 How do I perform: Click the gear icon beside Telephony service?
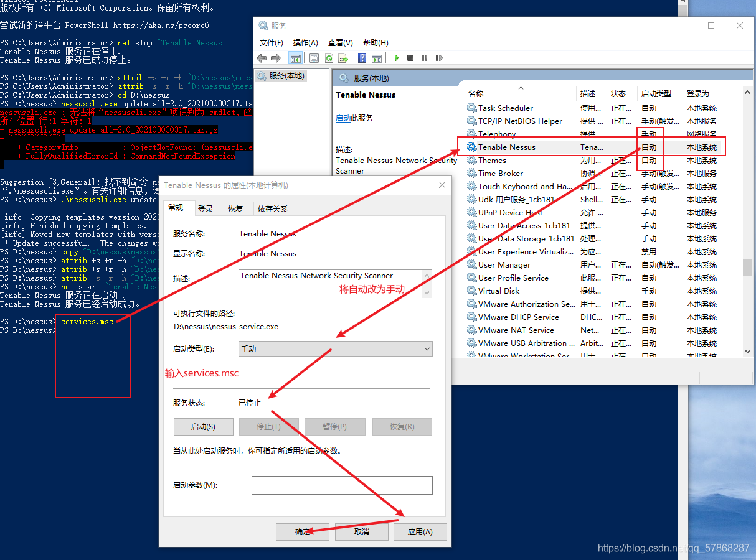[x=471, y=134]
